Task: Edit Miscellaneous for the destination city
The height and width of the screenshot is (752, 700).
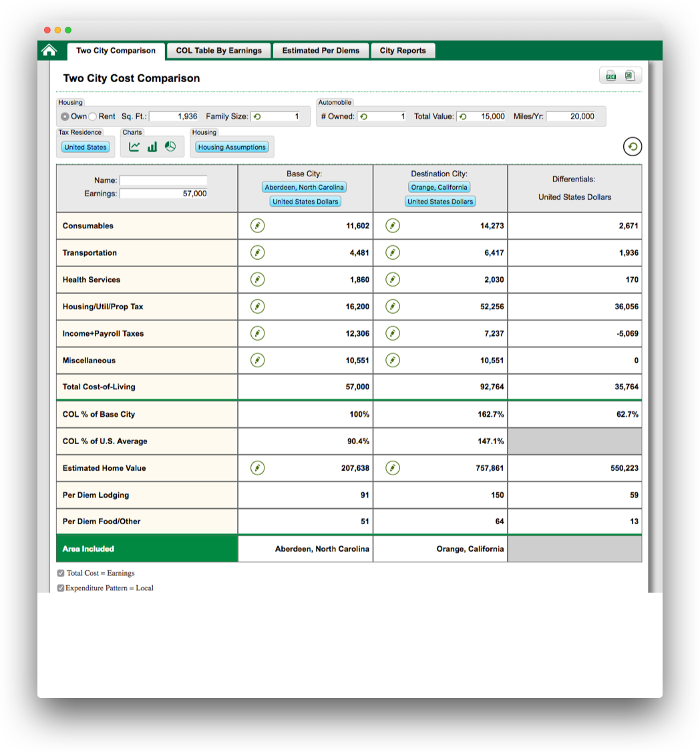Action: 393,360
